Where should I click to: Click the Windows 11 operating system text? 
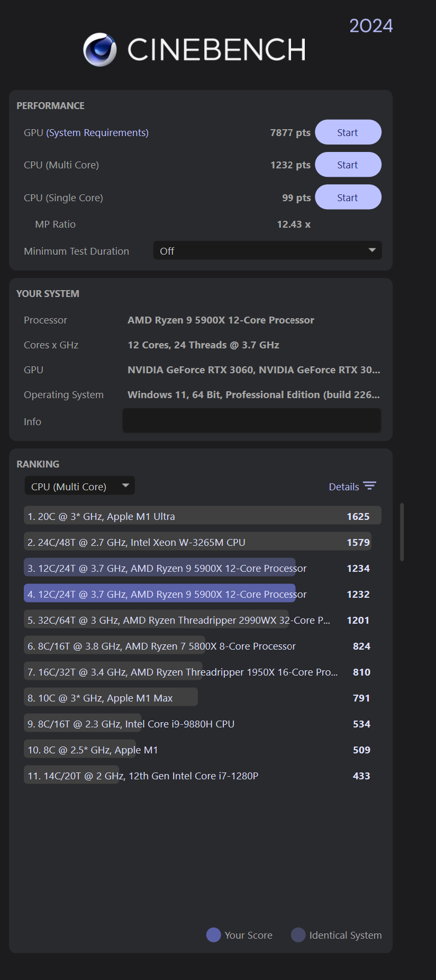(253, 394)
